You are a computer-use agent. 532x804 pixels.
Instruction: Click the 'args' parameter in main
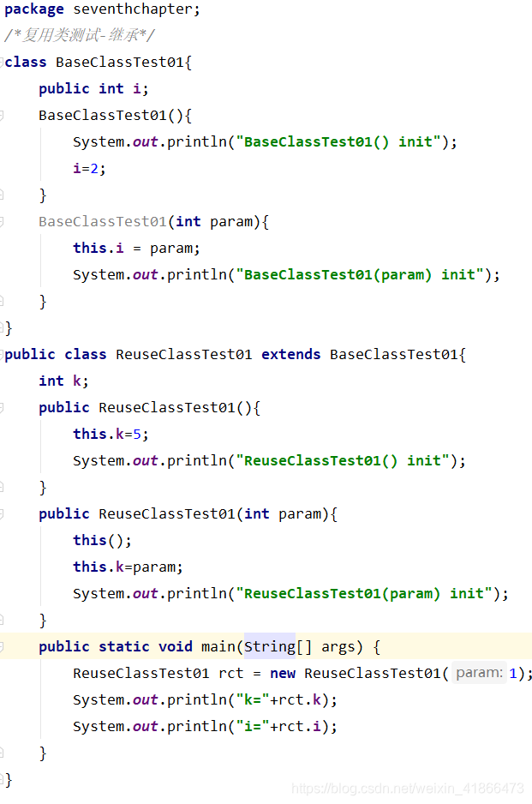click(x=338, y=647)
